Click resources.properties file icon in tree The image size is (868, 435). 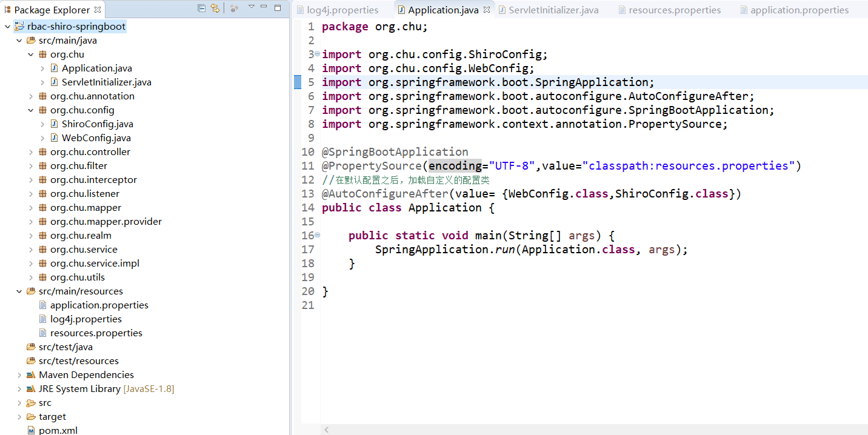42,333
